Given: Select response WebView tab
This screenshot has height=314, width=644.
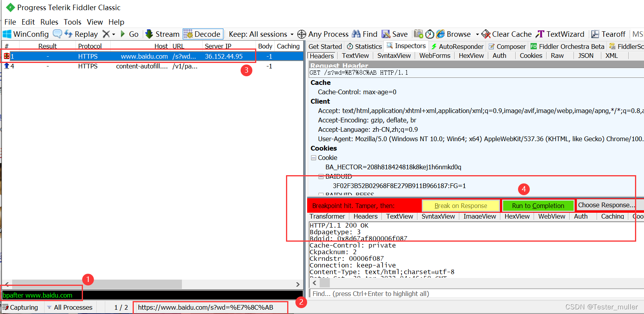Looking at the screenshot, I should pos(552,216).
